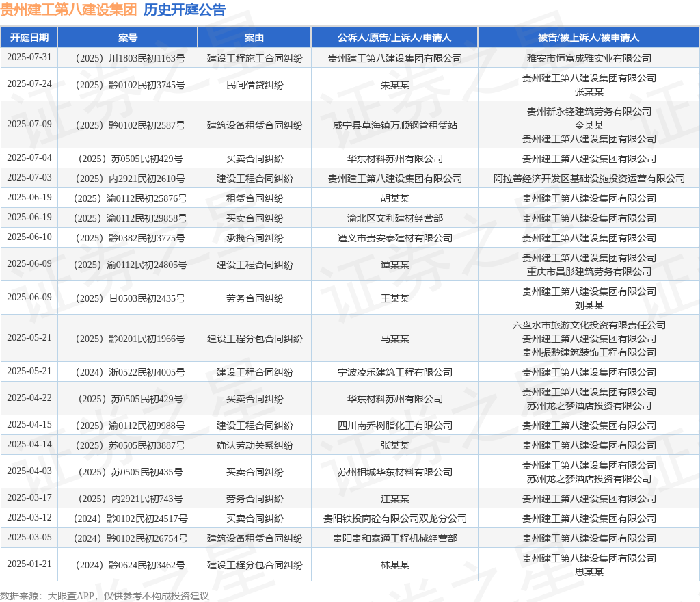Image resolution: width=700 pixels, height=602 pixels.
Task: Click the 数据来源 天眼查APP footer note
Action: (x=105, y=596)
